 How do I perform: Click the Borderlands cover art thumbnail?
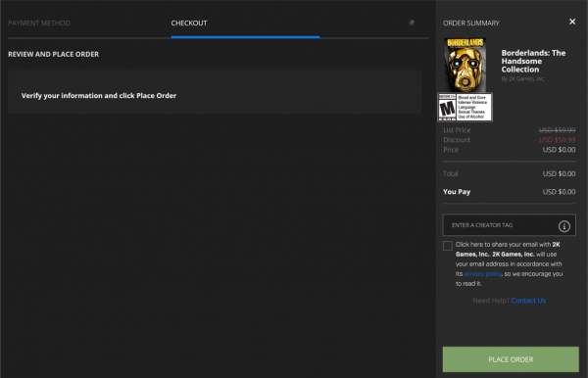[x=465, y=65]
